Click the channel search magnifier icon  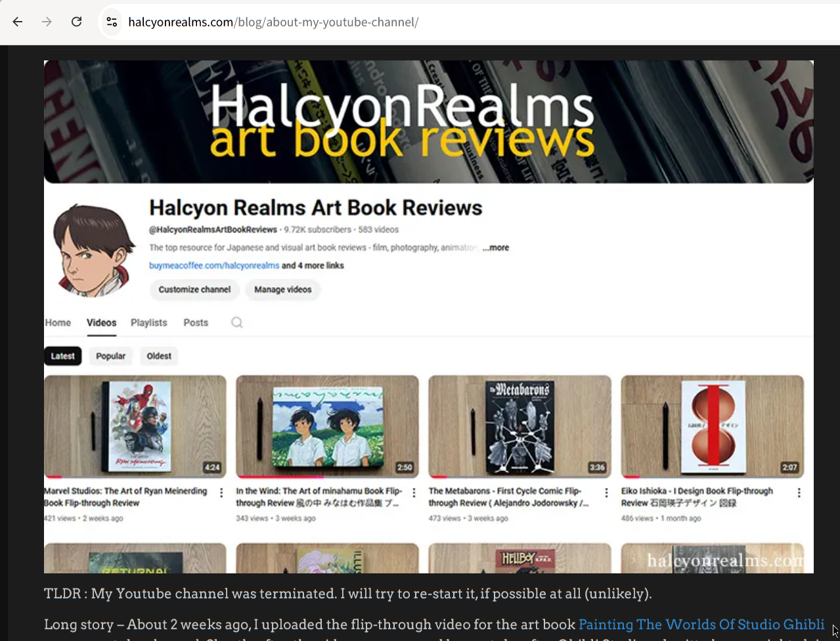tap(237, 322)
